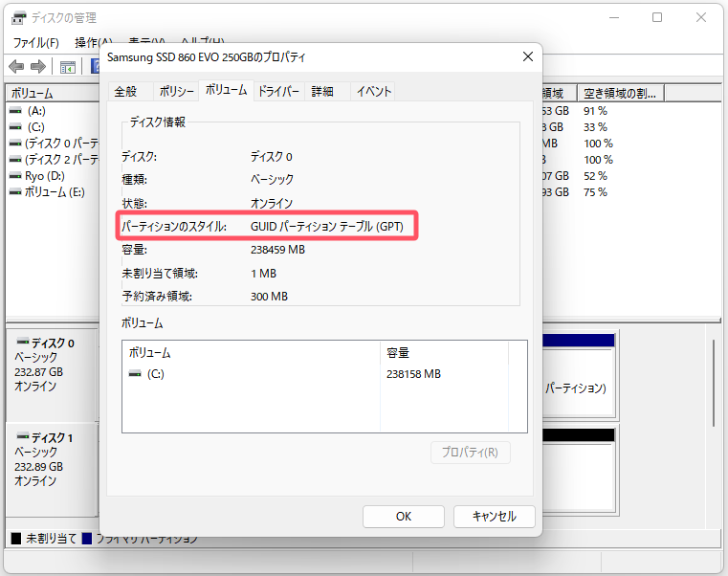Switch to the 全般 tab
This screenshot has width=728, height=576.
point(125,92)
